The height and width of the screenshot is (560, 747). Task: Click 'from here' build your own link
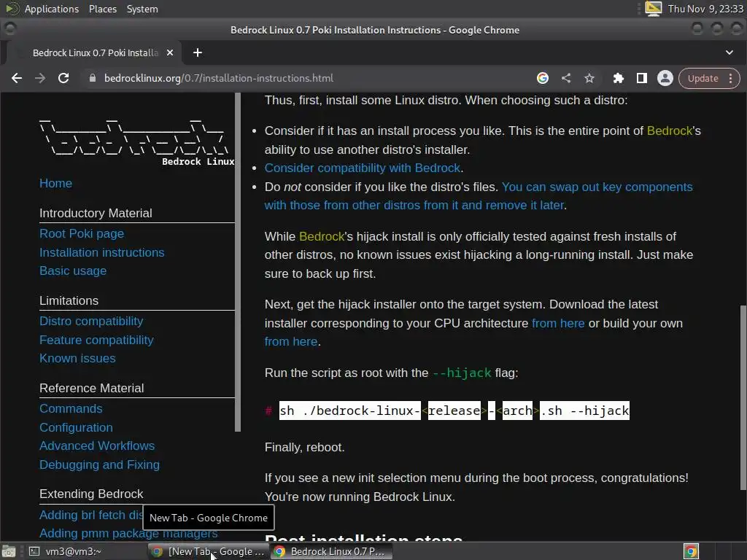pyautogui.click(x=290, y=342)
